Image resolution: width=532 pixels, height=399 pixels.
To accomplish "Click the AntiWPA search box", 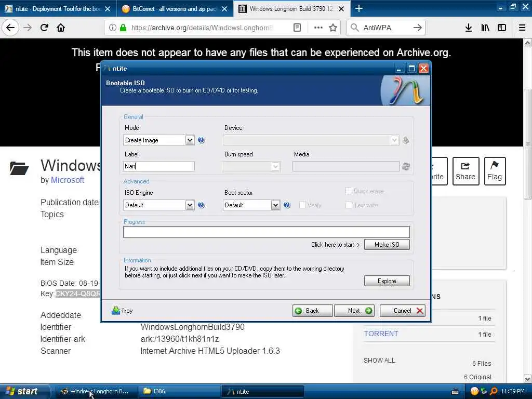I will coord(385,28).
